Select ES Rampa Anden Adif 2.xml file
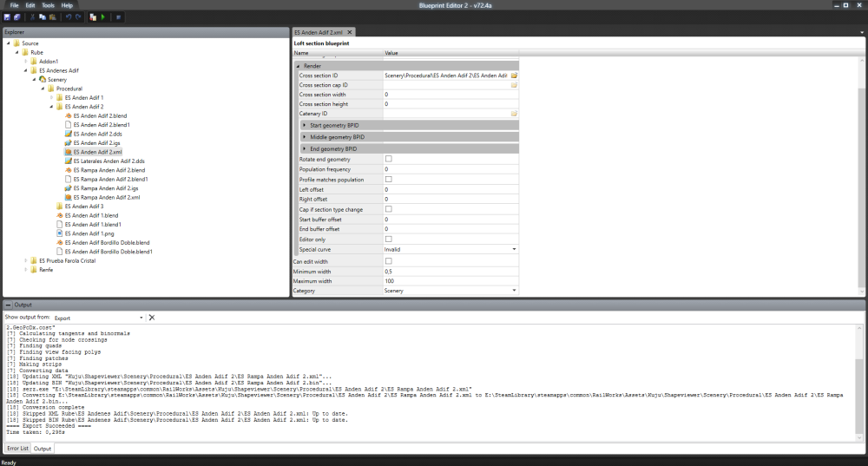Viewport: 868px width, 466px height. point(106,198)
